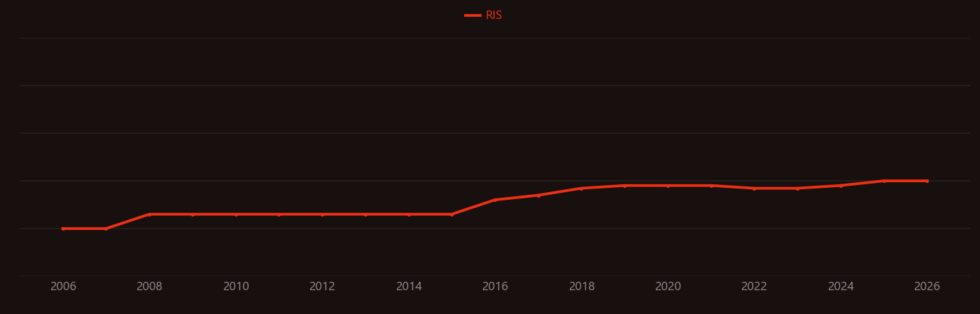Click the 2024 x-axis label
Viewport: 980px width, 314px height.
841,287
